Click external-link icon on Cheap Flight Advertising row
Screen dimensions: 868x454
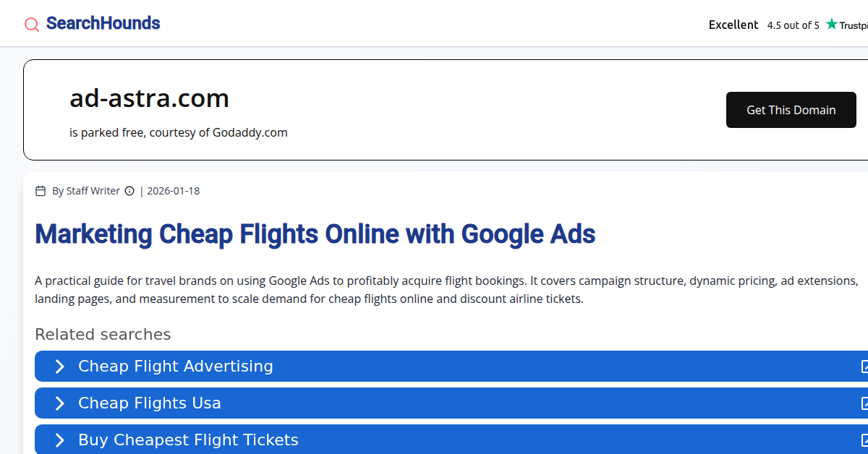point(864,367)
